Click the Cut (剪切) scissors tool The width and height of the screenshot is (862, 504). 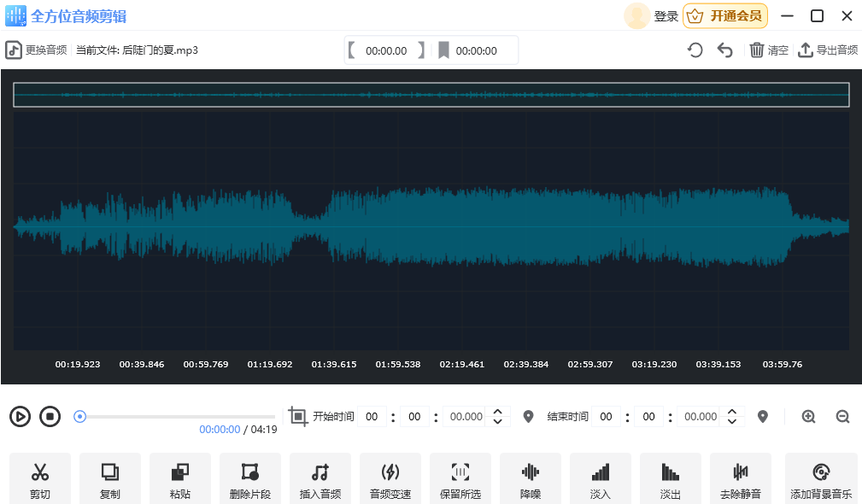pos(40,478)
